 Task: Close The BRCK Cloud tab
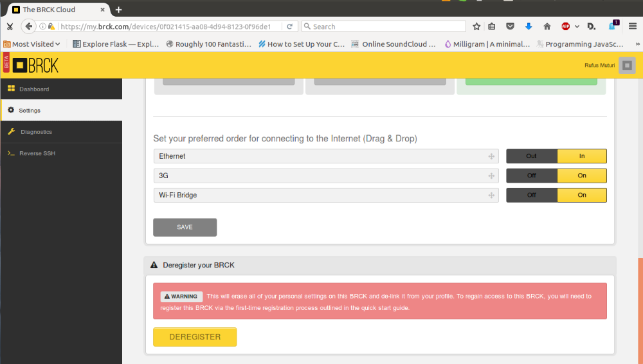tap(102, 10)
